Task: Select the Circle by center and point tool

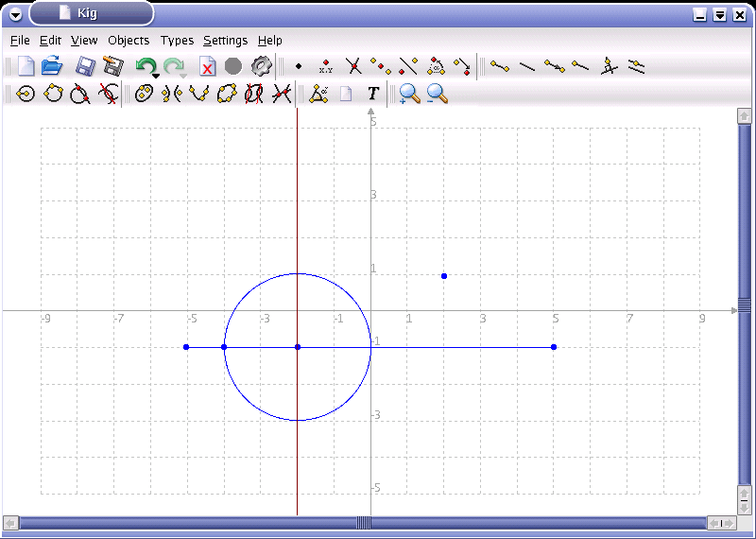Action: [26, 94]
